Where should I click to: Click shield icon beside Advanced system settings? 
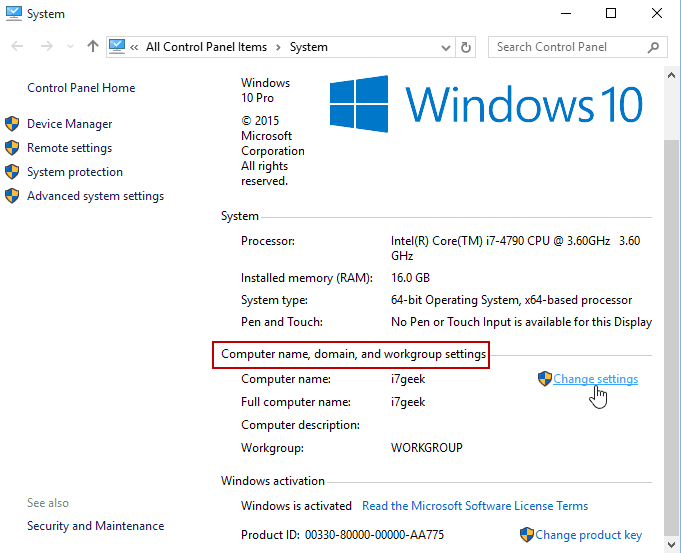tap(12, 195)
